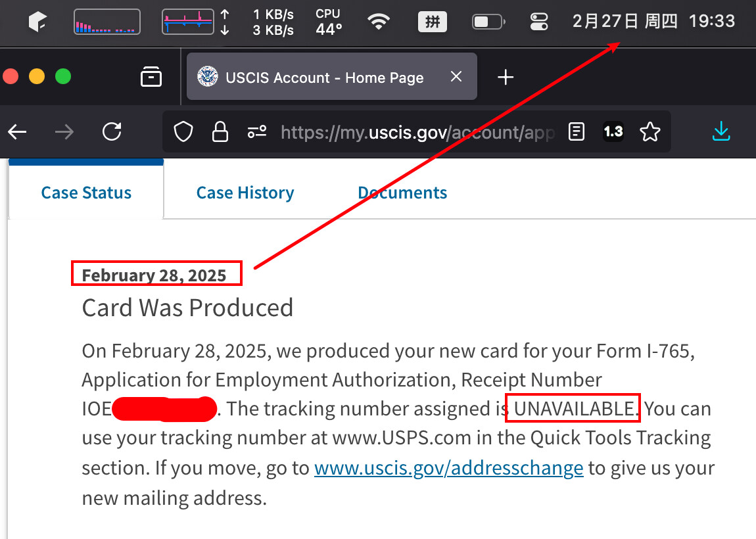The image size is (756, 539).
Task: Open the tab overview box icon
Action: click(151, 78)
